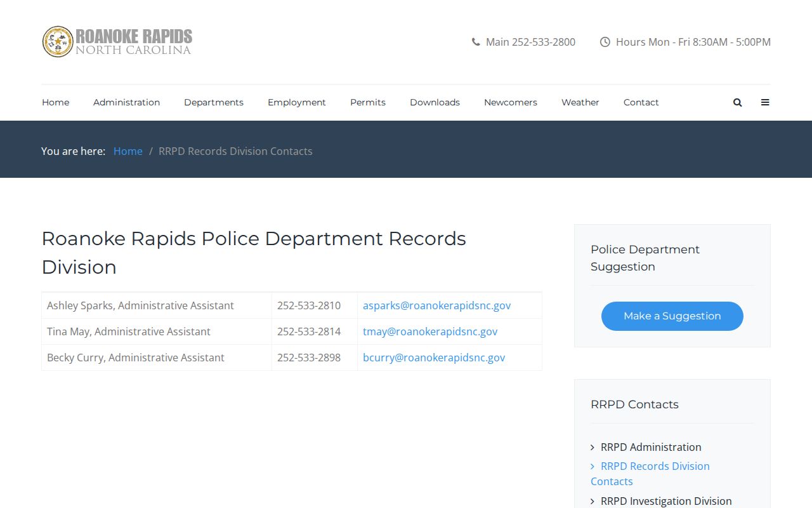Click the Roanoke Rapids city seal logo
Viewport: 812px width, 508px height.
coord(58,42)
